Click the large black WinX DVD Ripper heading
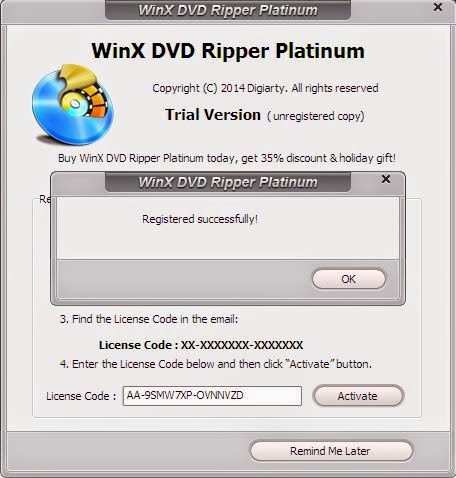Screen dimensions: 456x478 tap(228, 51)
